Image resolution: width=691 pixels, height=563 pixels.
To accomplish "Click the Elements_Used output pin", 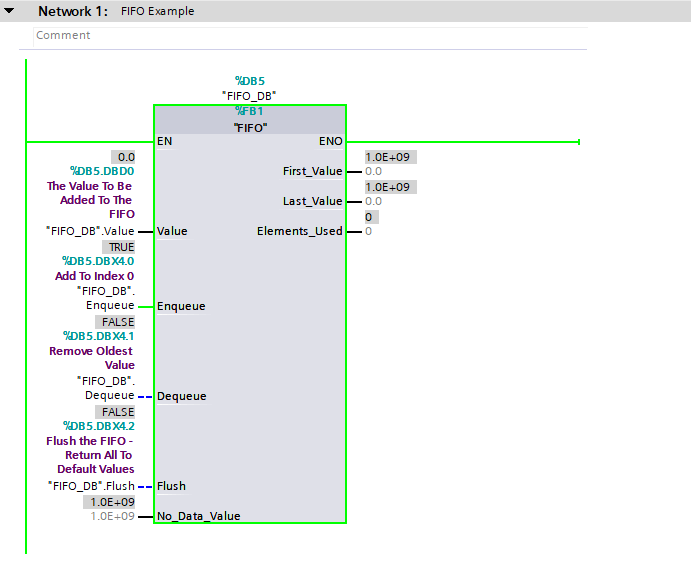I will click(300, 231).
